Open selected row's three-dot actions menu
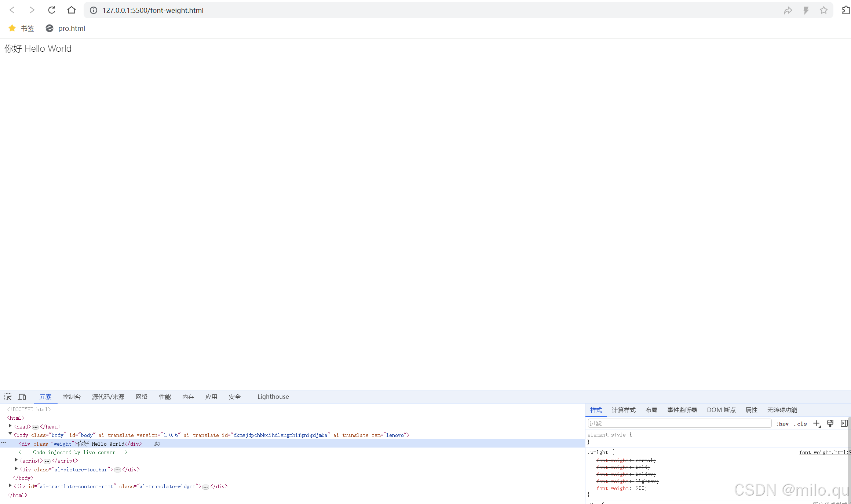Image resolution: width=851 pixels, height=504 pixels. pos(4,443)
